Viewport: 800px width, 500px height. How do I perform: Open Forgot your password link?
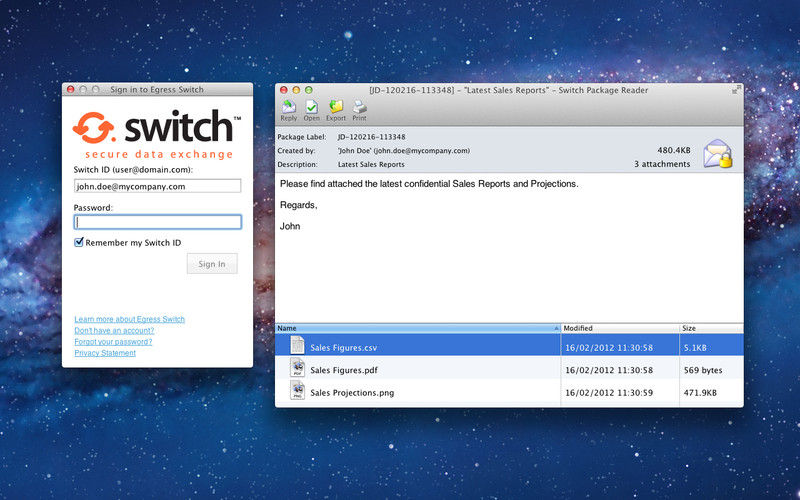(x=113, y=342)
